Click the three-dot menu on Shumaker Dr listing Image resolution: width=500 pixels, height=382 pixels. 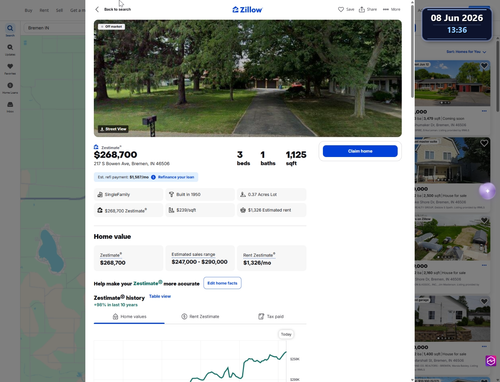click(x=484, y=111)
